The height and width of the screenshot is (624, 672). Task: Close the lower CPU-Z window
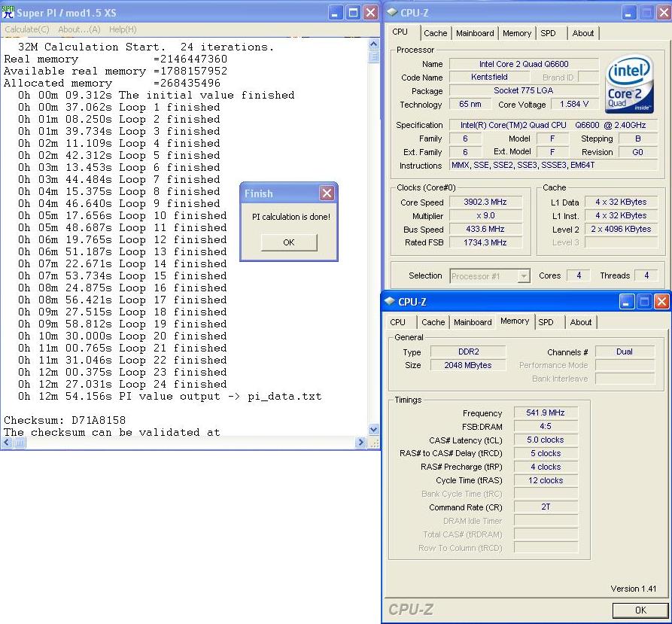click(x=661, y=302)
